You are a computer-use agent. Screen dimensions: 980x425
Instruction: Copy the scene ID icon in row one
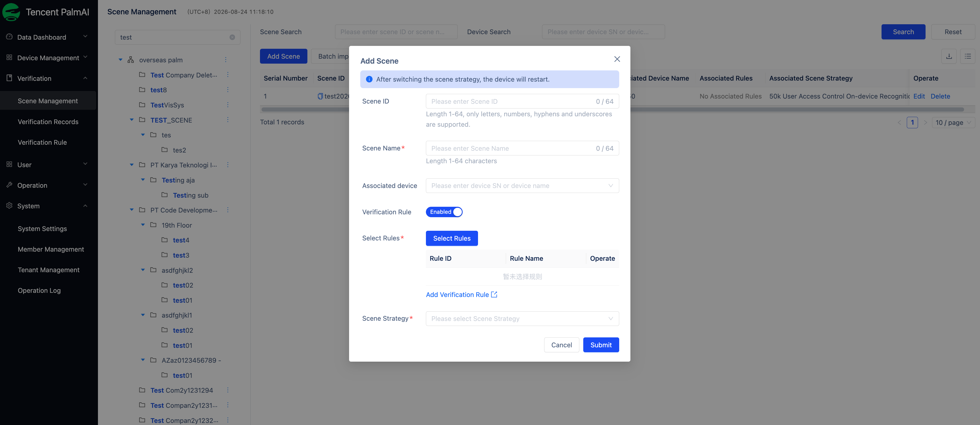[320, 96]
